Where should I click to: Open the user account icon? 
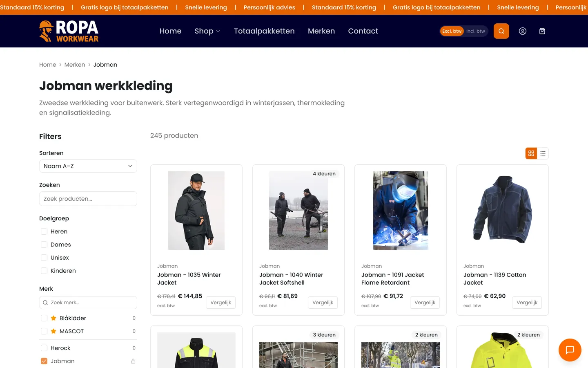522,31
